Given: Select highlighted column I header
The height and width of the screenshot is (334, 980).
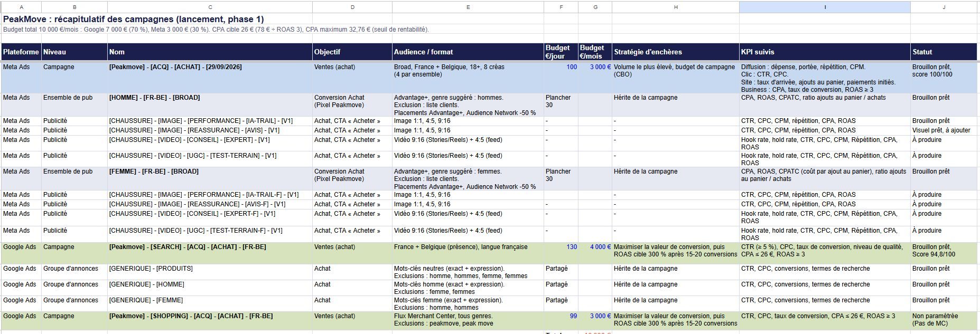Looking at the screenshot, I should coord(825,7).
